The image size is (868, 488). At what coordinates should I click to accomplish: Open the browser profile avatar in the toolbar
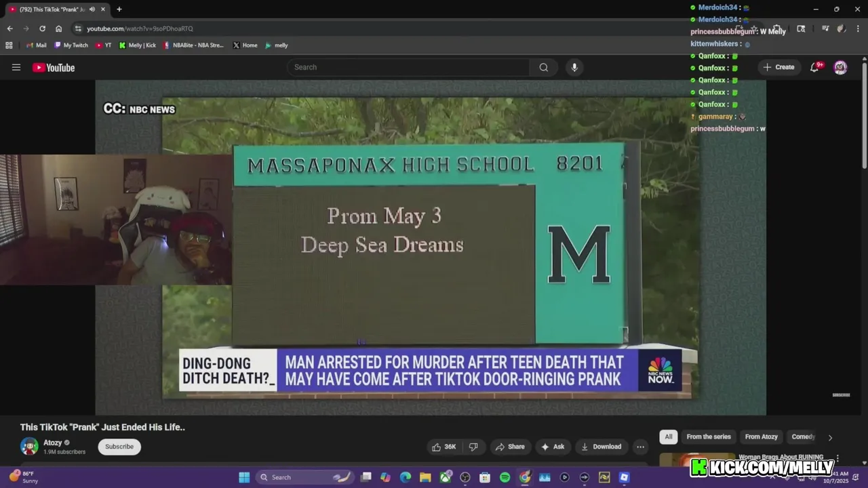(x=841, y=28)
